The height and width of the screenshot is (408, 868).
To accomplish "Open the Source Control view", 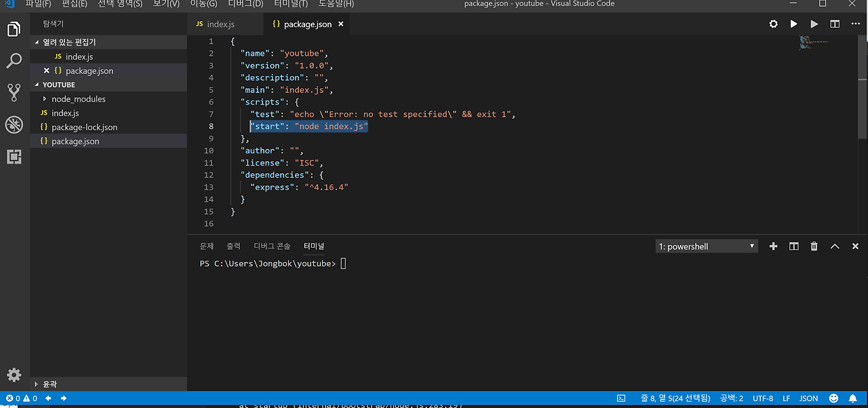I will tap(14, 92).
